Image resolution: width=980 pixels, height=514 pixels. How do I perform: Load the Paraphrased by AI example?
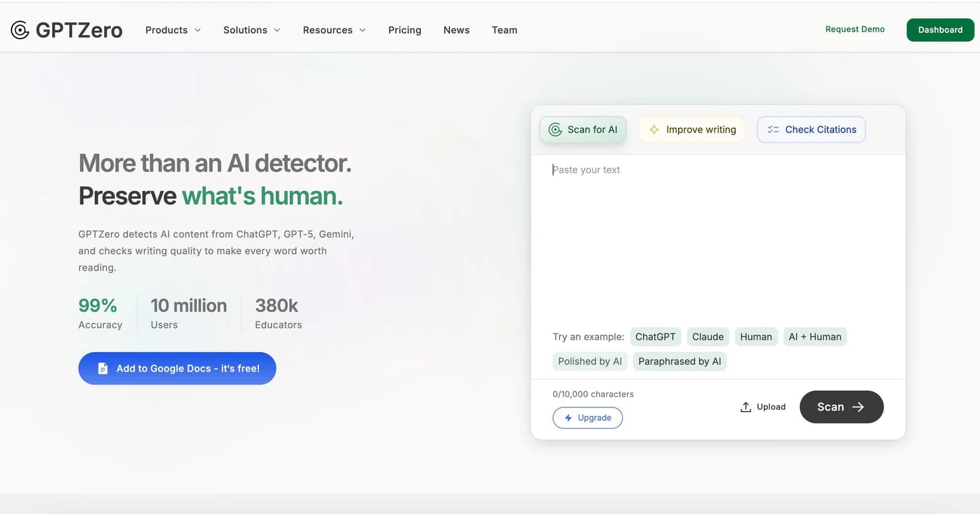[680, 361]
